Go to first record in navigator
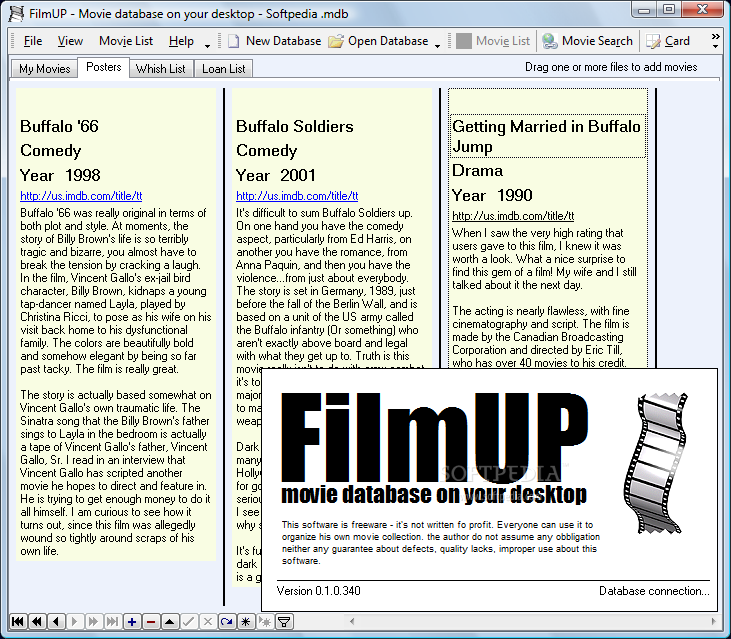This screenshot has height=639, width=731. [18, 621]
